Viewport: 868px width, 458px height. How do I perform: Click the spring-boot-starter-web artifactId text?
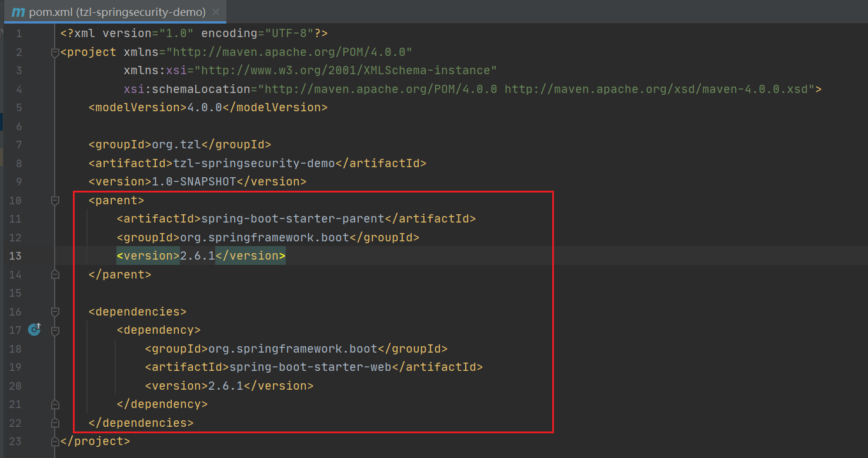pos(310,367)
